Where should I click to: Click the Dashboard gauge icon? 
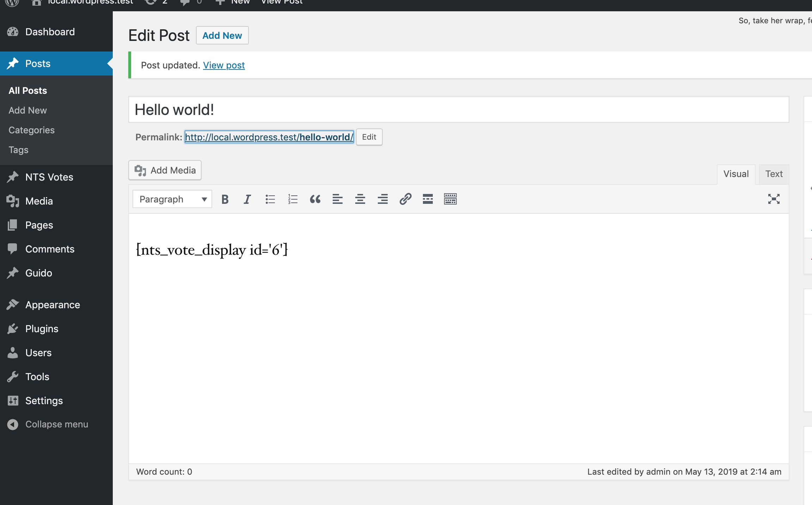(13, 32)
